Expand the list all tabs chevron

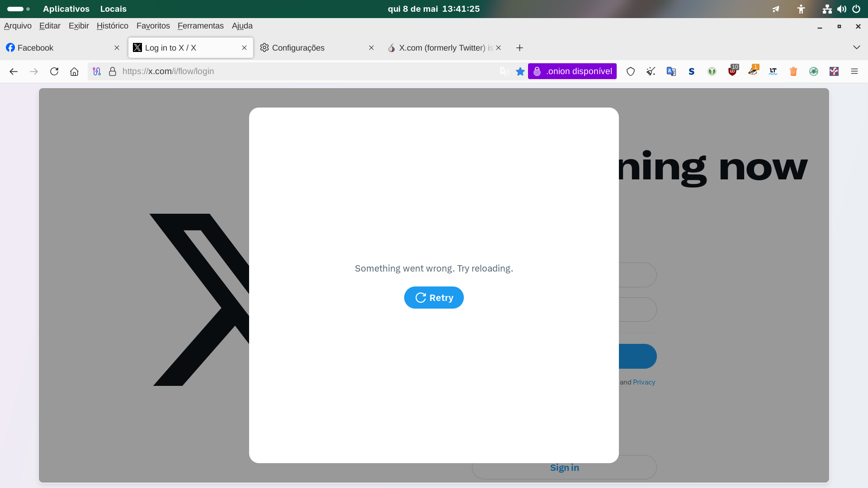click(856, 47)
